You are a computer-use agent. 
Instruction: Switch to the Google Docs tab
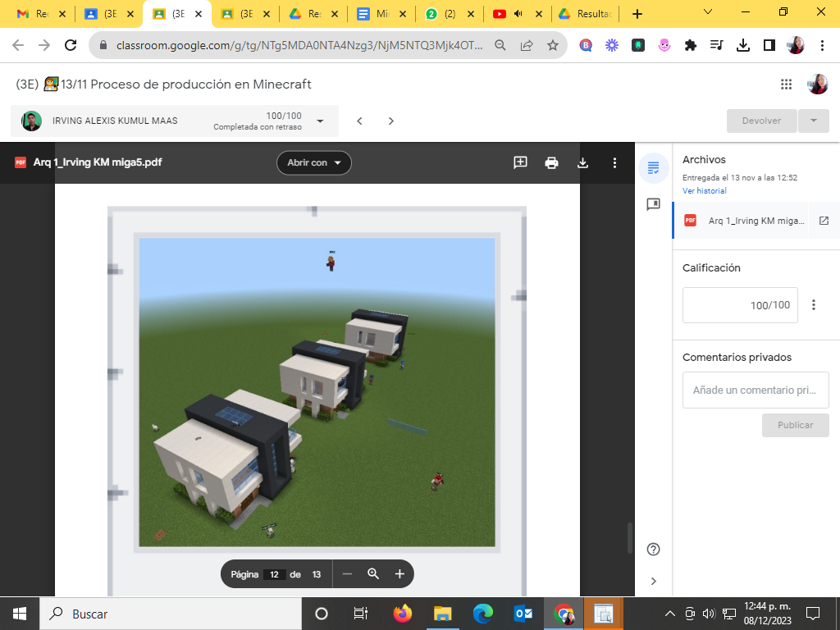tap(381, 14)
